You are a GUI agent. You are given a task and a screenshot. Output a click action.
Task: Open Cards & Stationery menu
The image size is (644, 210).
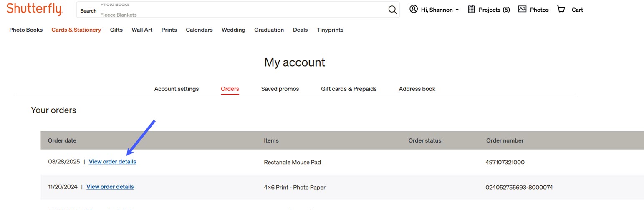[x=76, y=30]
